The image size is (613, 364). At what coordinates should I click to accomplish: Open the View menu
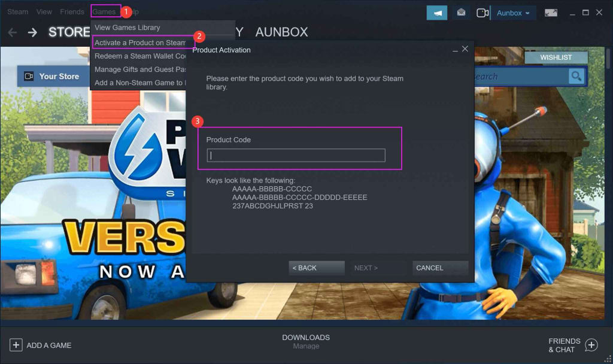tap(44, 12)
